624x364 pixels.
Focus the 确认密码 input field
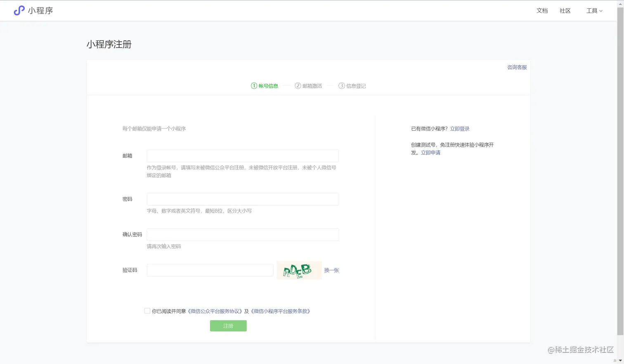pos(243,235)
